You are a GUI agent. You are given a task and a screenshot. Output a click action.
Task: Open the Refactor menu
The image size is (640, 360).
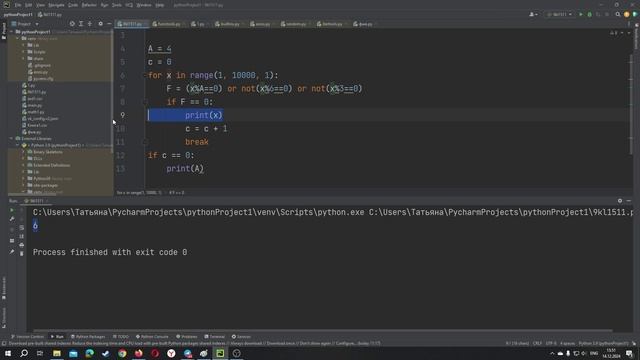pos(89,5)
